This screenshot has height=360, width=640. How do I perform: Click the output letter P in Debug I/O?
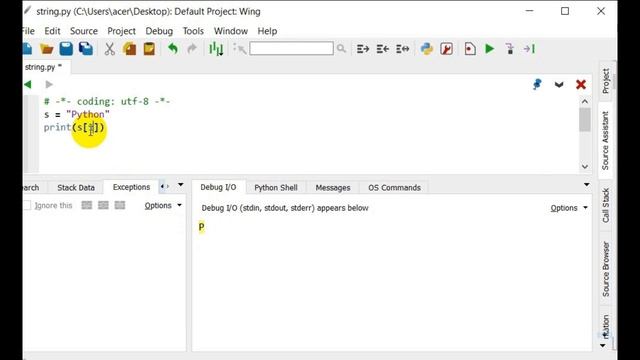click(201, 227)
